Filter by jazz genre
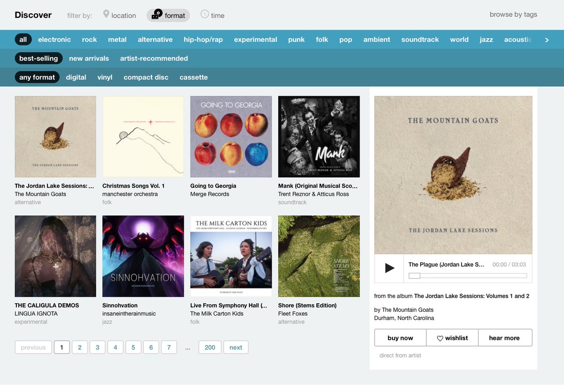The image size is (564, 392). [x=486, y=39]
